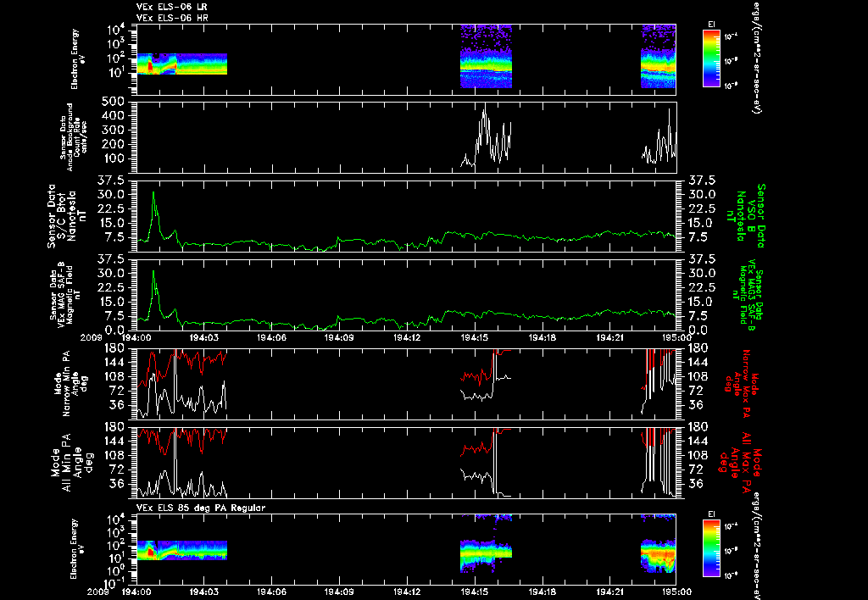Select the white 'Mode Narrow Min PA Angle' label
The image size is (868, 600).
coord(70,382)
